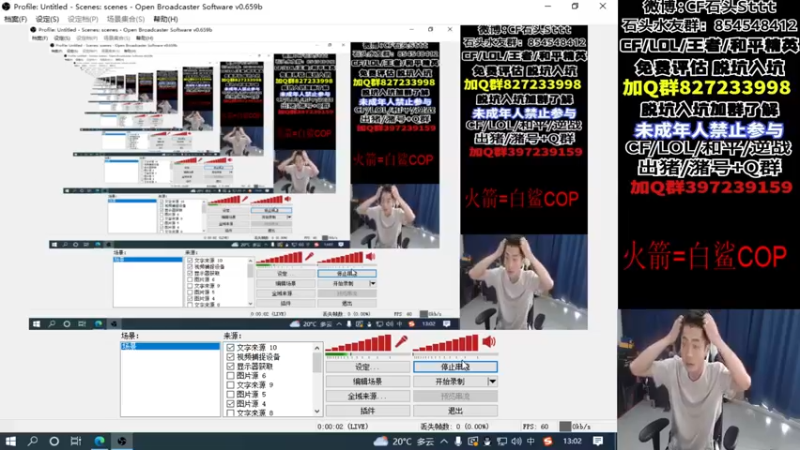Open Cortana circle on taskbar
The image size is (800, 450).
pos(54,441)
